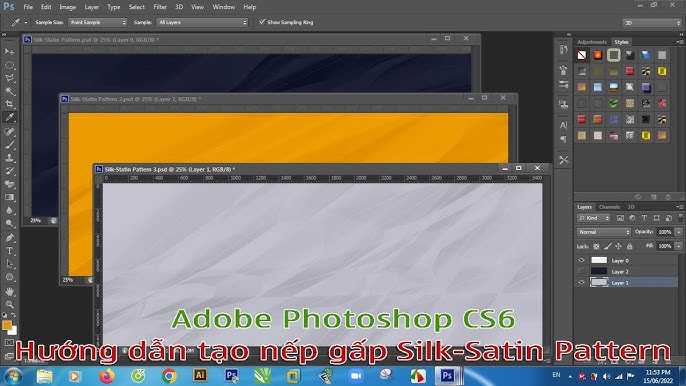Switch to the Channels tab
686x386 pixels.
609,207
